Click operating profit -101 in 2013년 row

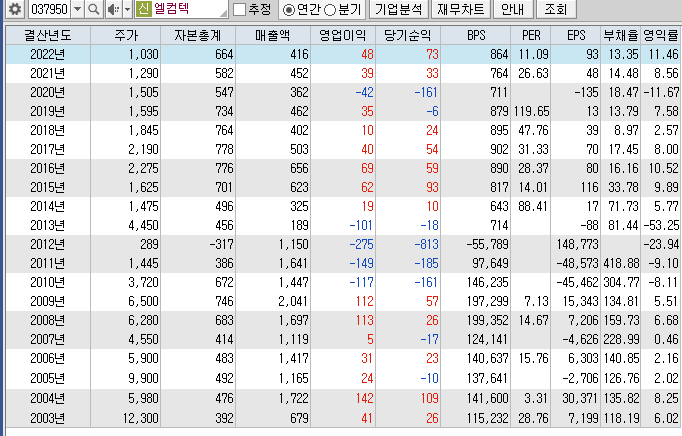click(x=361, y=225)
